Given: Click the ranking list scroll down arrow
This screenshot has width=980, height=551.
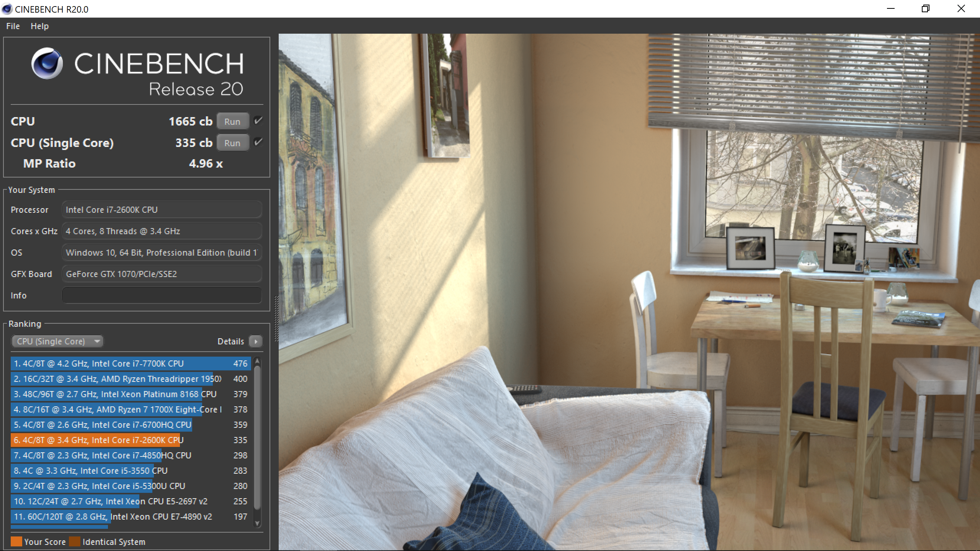Looking at the screenshot, I should click(257, 523).
